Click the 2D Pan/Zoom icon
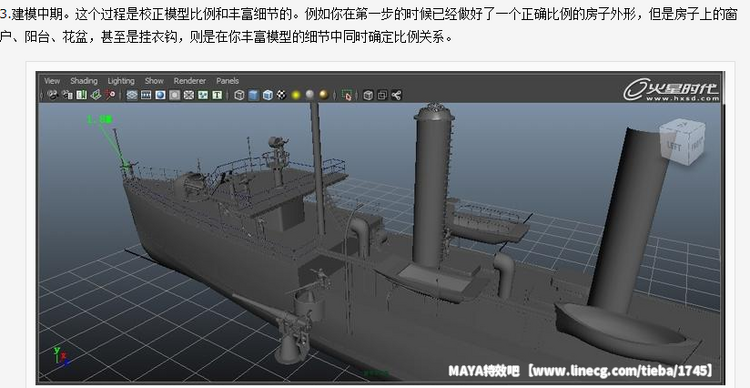 110,95
